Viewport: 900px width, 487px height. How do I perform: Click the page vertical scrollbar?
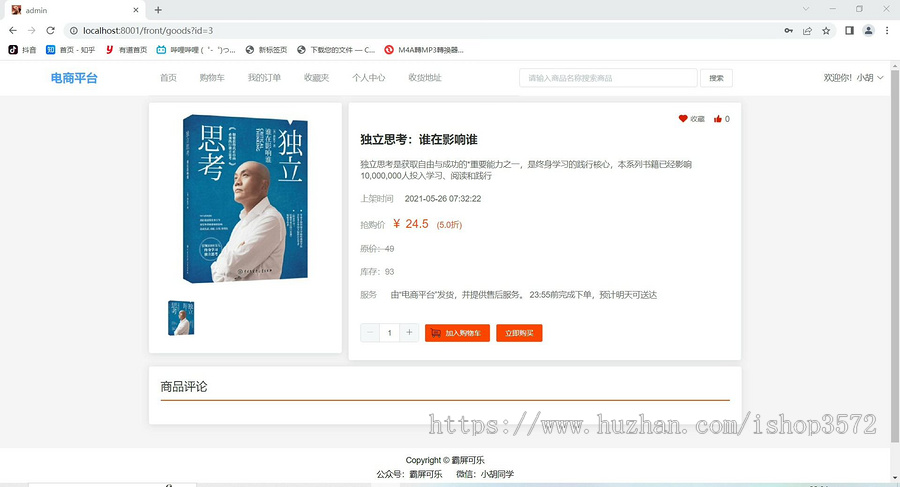(x=894, y=256)
